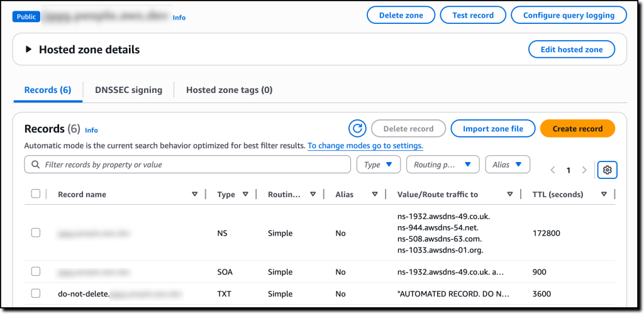Click the orange Create record button
The image size is (644, 314).
point(577,129)
